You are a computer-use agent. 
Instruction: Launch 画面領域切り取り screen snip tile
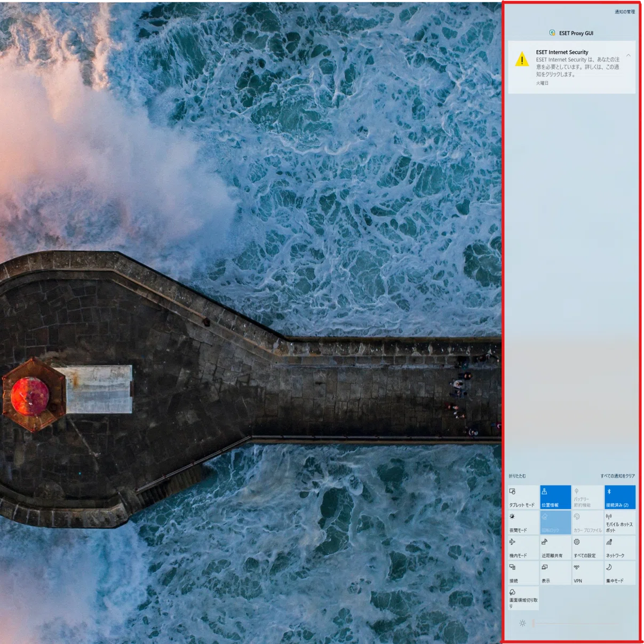523,598
